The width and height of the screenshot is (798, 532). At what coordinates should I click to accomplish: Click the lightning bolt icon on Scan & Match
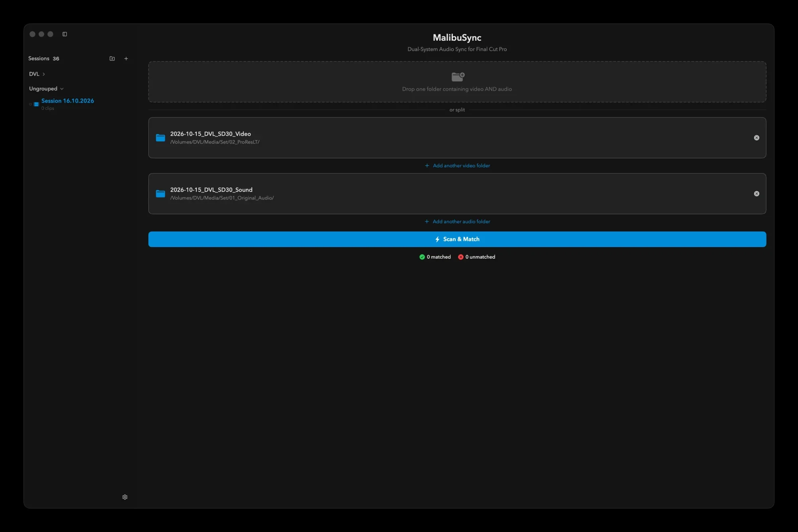pos(437,239)
